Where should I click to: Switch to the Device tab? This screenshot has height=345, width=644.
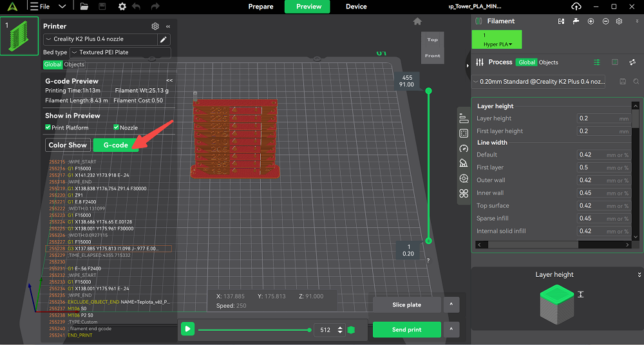[356, 6]
